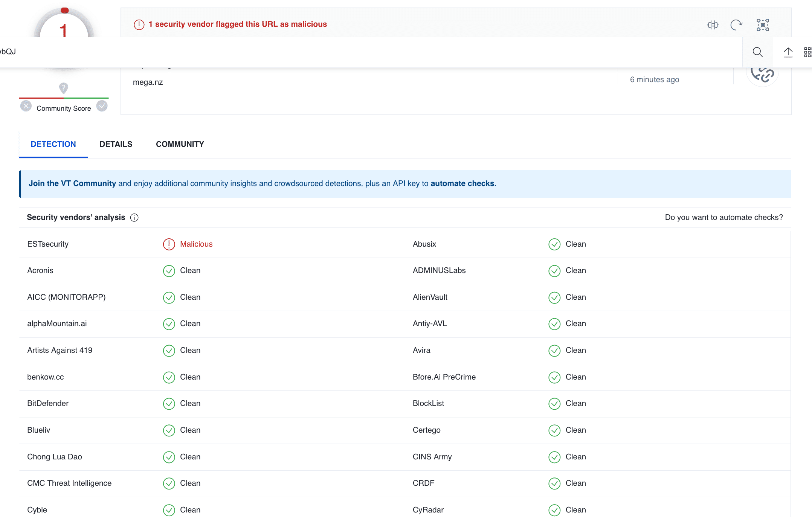
Task: Click the Community Score label
Action: tap(64, 108)
